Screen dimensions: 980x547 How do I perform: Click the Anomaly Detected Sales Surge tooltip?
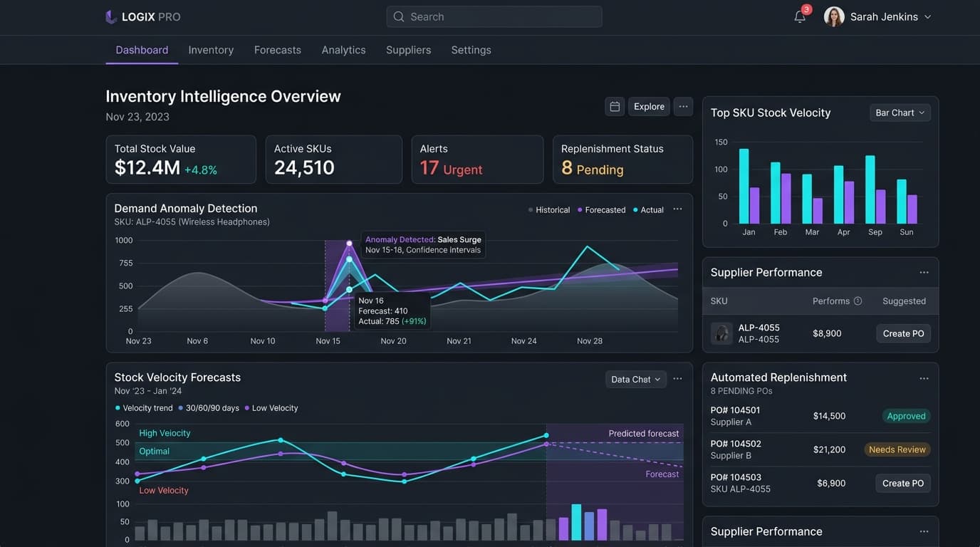point(423,244)
